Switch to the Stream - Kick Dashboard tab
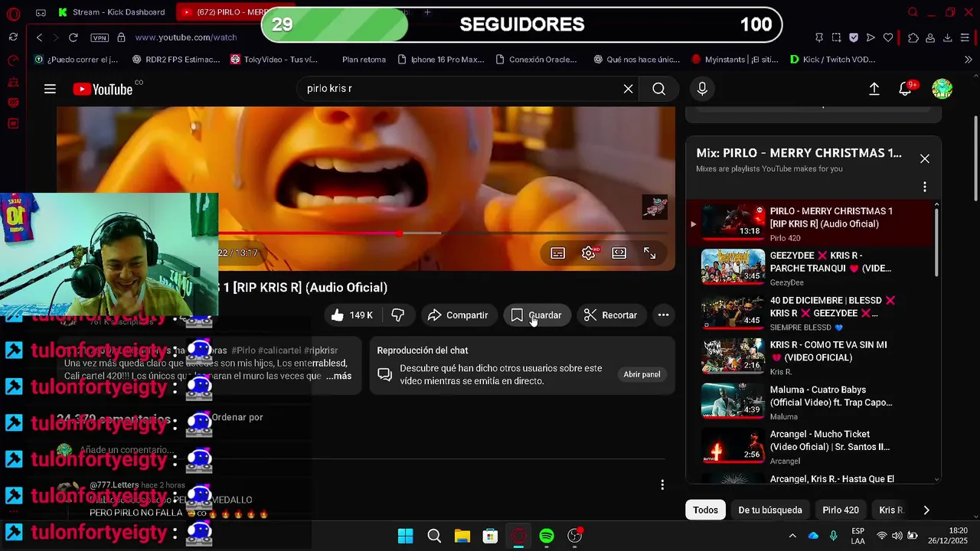This screenshot has width=980, height=551. tap(112, 12)
